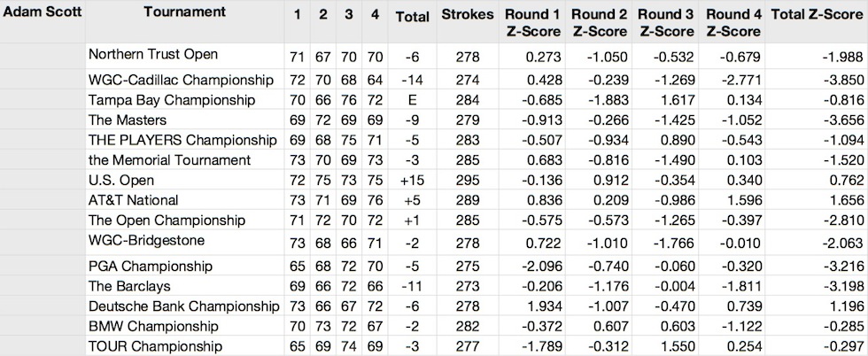Click the Adam Scott header cell
868x356 pixels.
tap(43, 12)
